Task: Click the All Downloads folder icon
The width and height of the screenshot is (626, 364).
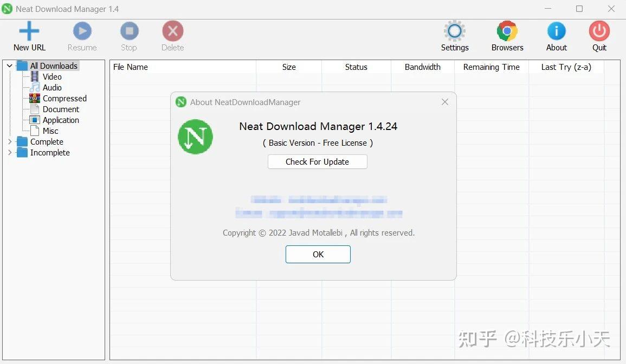Action: 22,66
